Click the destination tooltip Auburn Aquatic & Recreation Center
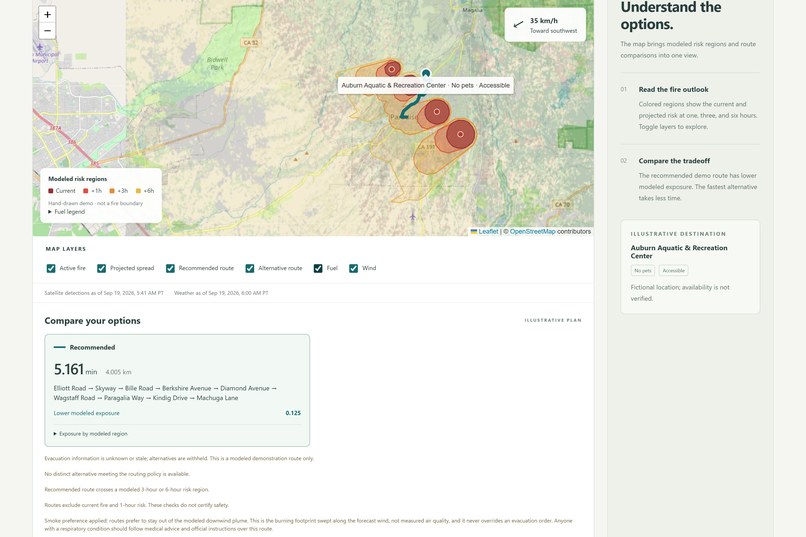 coord(426,85)
